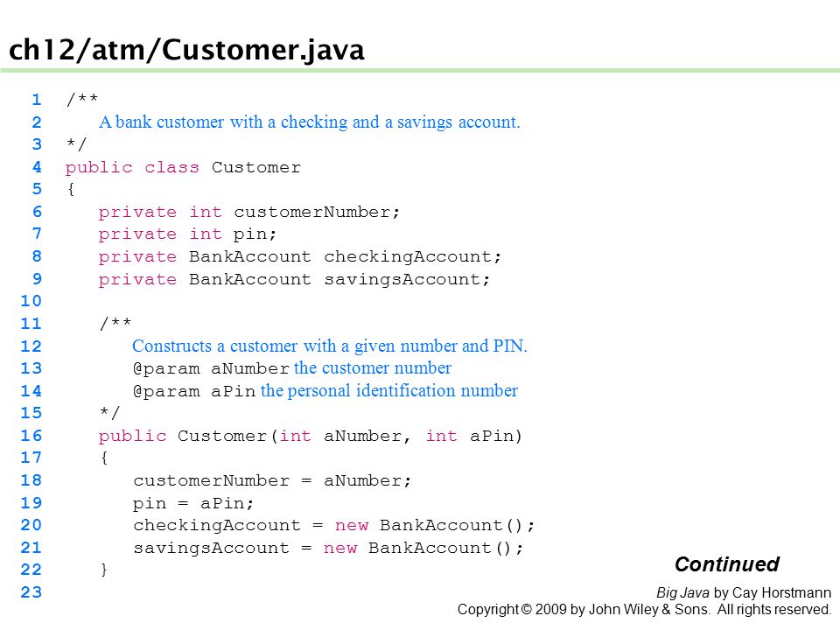Viewport: 840px width, 630px height.
Task: Click the savingsAccount field declaration
Action: (x=294, y=279)
